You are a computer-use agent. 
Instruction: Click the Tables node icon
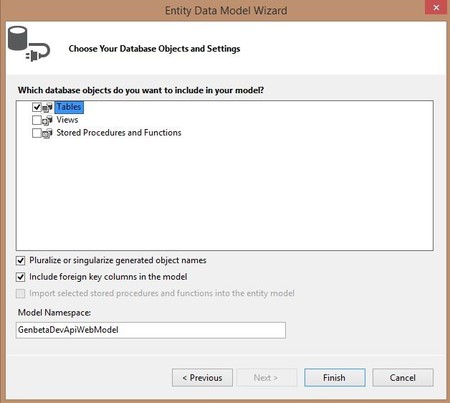coord(48,107)
